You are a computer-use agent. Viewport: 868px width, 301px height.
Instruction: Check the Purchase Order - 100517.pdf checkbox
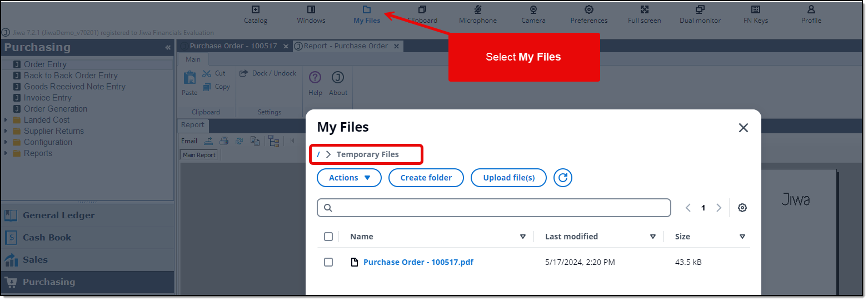click(x=328, y=262)
